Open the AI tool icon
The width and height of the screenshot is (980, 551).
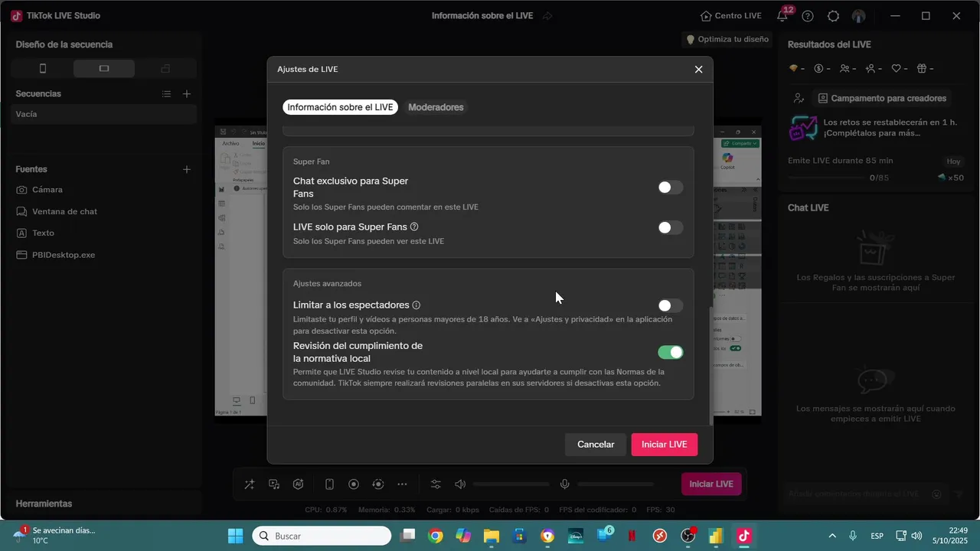pyautogui.click(x=299, y=484)
